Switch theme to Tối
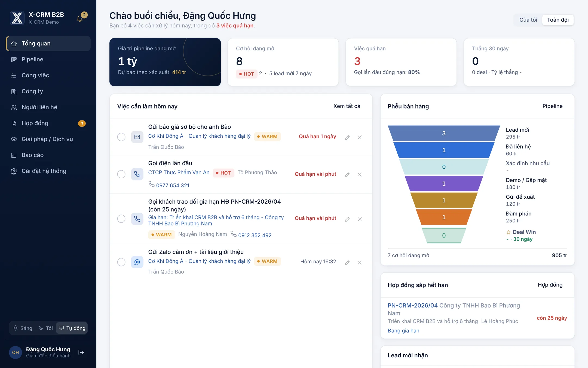Image resolution: width=588 pixels, height=368 pixels. (x=46, y=328)
